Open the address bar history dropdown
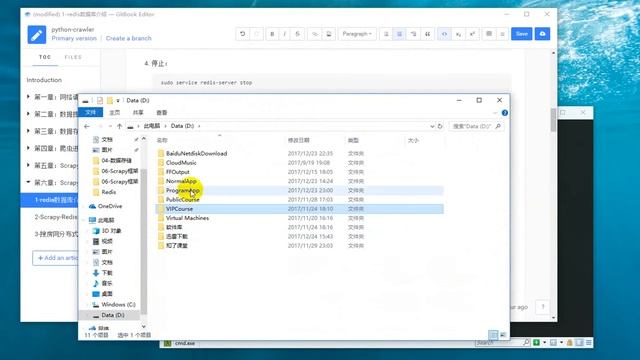640x360 pixels. click(x=432, y=127)
